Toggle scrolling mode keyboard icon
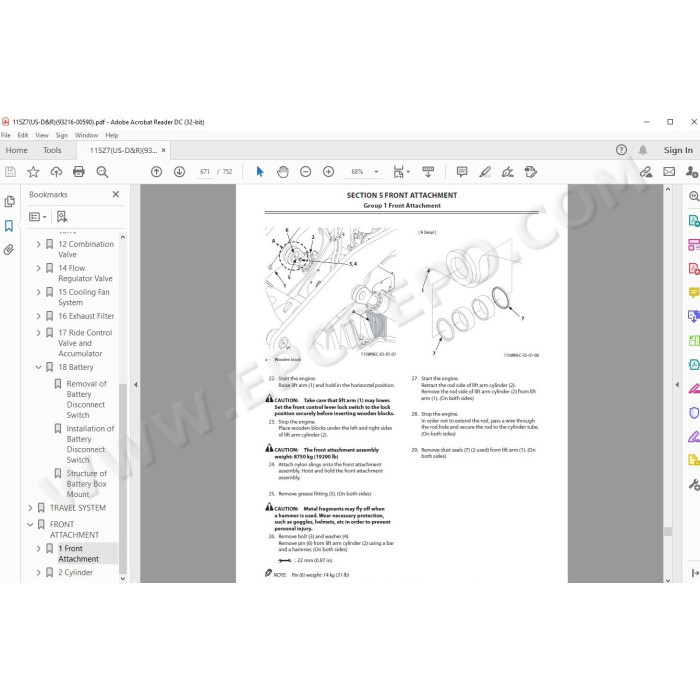Viewport: 700px width, 700px height. 428,172
